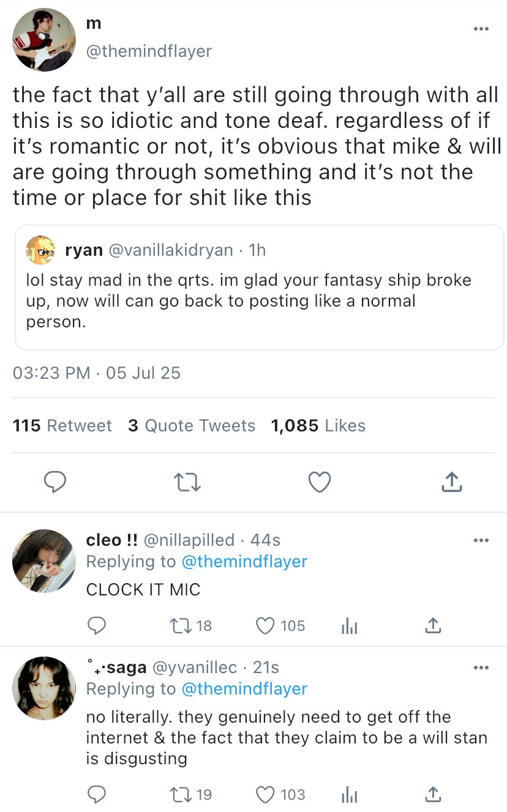Open @themindflayer mention link in cleo's reply

(244, 562)
